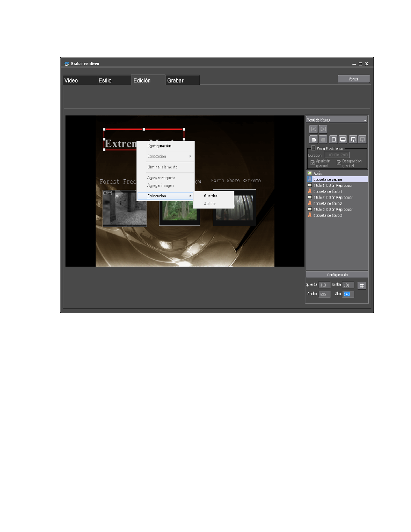Click orange A icon of Etiqueta de título 2

[309, 203]
